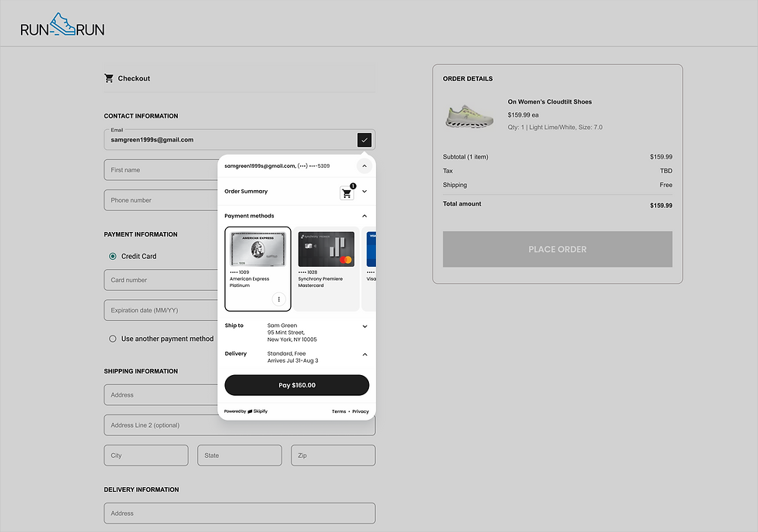Click the RunRun sneaker logo
The image size is (758, 532).
tap(63, 25)
